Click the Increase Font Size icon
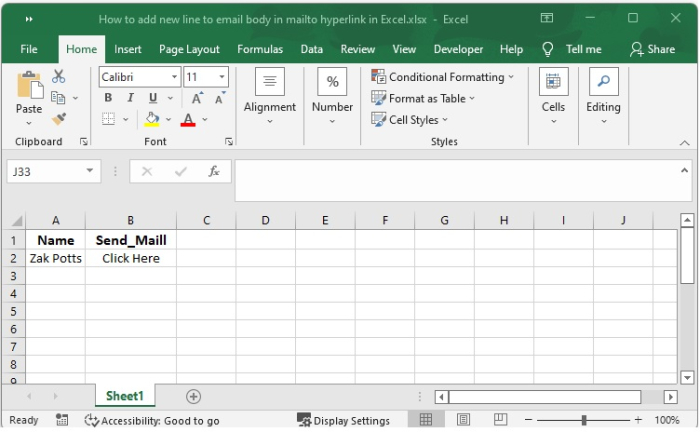 (197, 98)
